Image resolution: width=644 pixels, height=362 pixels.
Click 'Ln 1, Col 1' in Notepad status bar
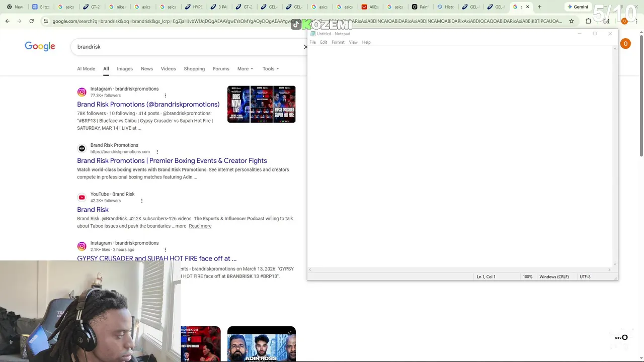pyautogui.click(x=486, y=277)
